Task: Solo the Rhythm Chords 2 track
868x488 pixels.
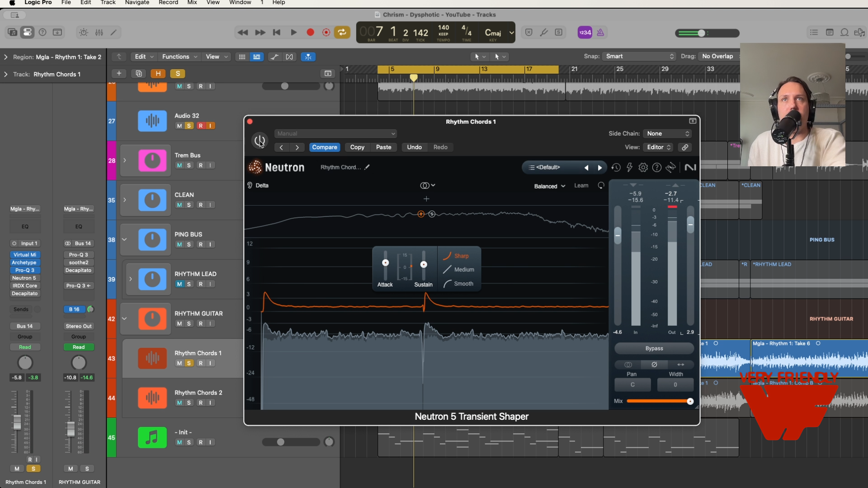Action: click(189, 403)
